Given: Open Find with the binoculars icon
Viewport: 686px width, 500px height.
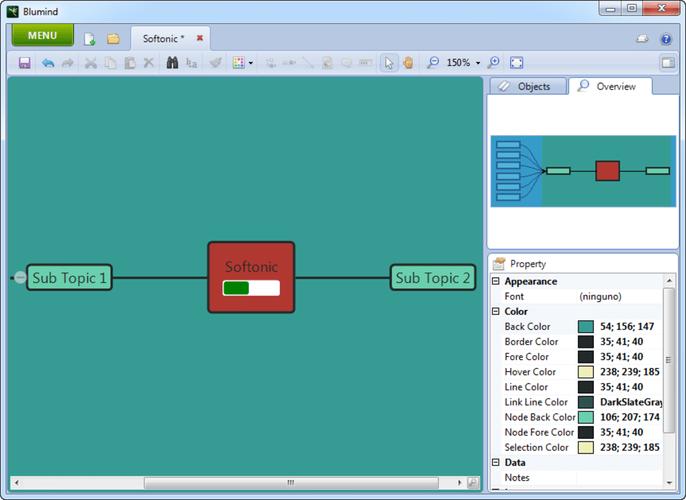Looking at the screenshot, I should 172,63.
